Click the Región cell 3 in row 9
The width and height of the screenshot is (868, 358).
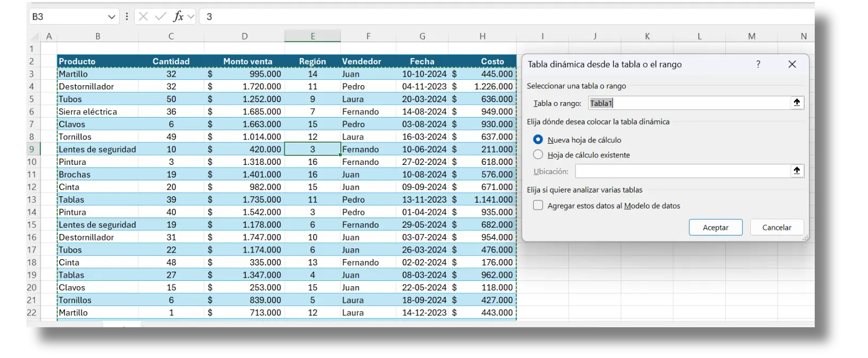click(x=313, y=149)
